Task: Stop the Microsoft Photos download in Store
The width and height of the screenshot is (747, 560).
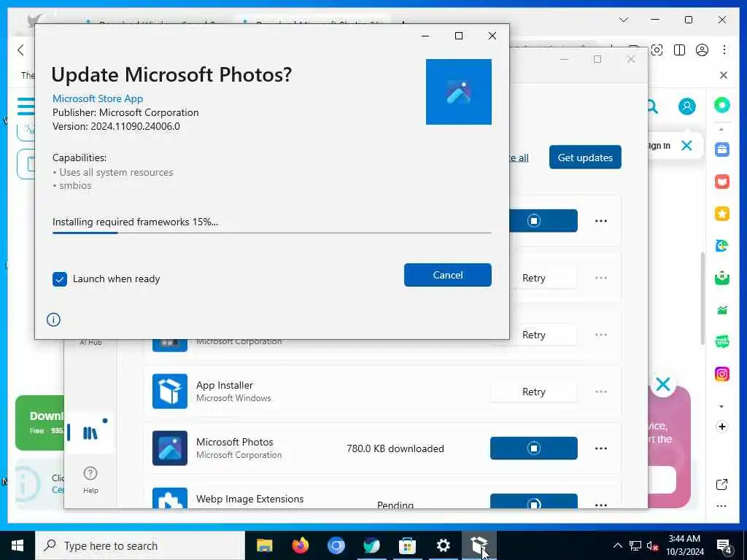Action: [x=533, y=448]
